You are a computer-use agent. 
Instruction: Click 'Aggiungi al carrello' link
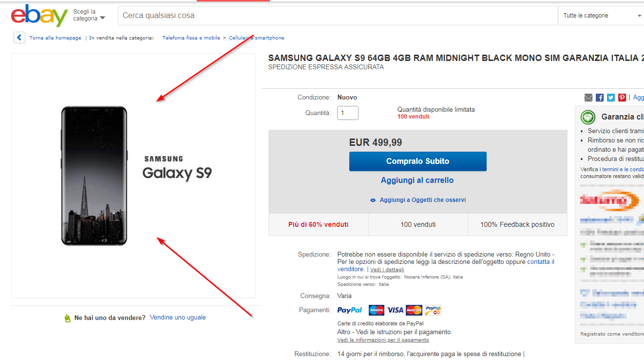click(x=417, y=180)
